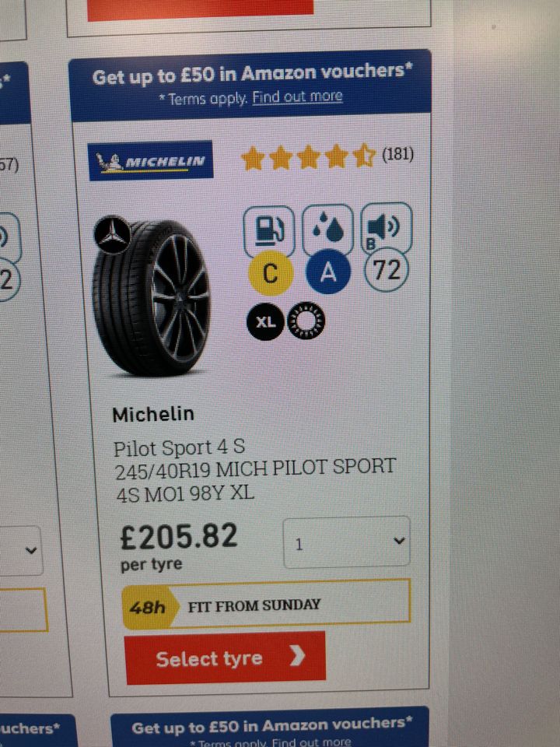Click the noise level speaker icon
Viewport: 560px width, 747px height.
387,226
